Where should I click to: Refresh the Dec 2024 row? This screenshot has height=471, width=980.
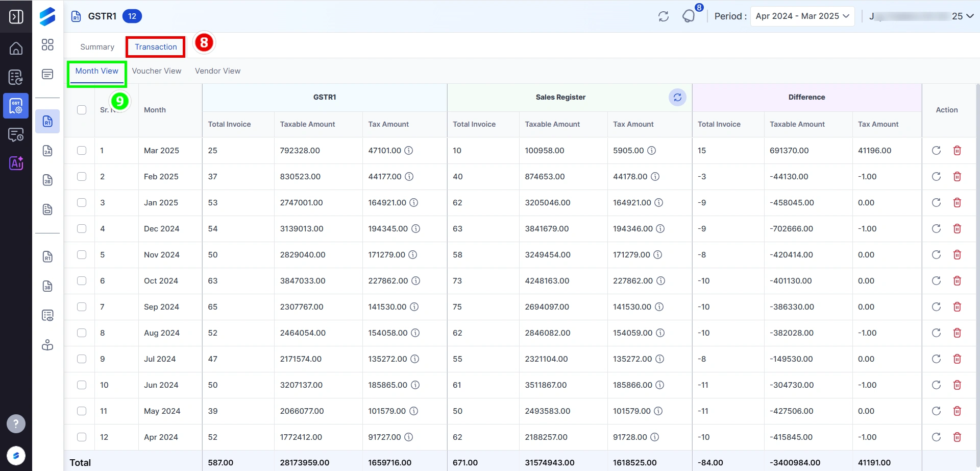[936, 228]
